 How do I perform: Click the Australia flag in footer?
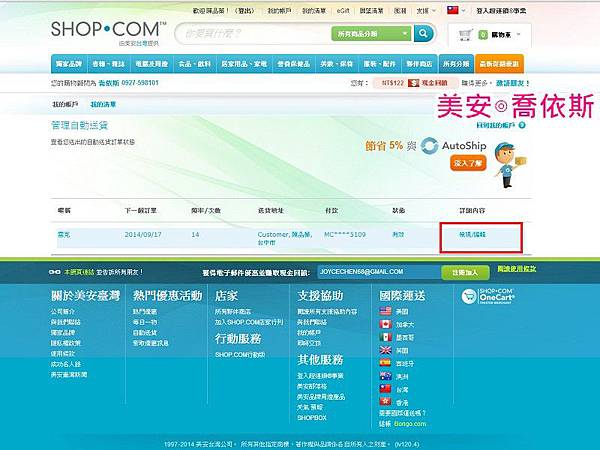point(385,376)
